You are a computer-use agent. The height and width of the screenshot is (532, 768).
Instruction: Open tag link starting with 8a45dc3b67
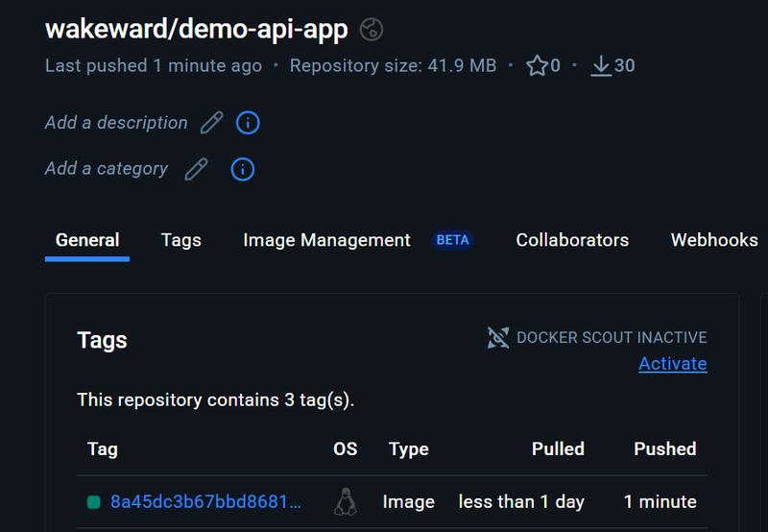(205, 501)
